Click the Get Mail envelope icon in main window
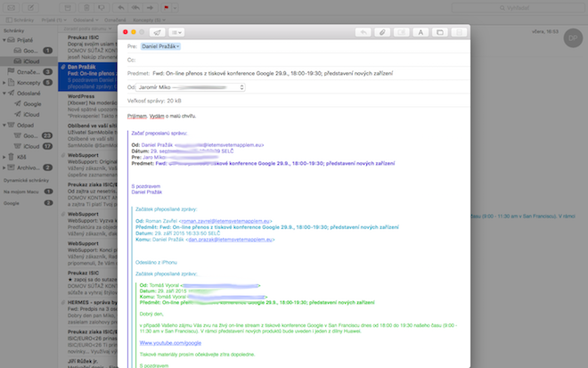The height and width of the screenshot is (368, 588). pos(12,7)
